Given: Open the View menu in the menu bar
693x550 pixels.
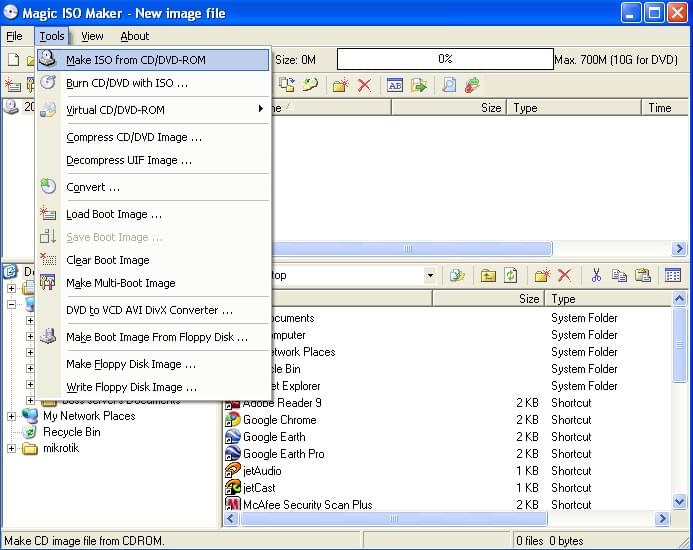Looking at the screenshot, I should [x=92, y=36].
